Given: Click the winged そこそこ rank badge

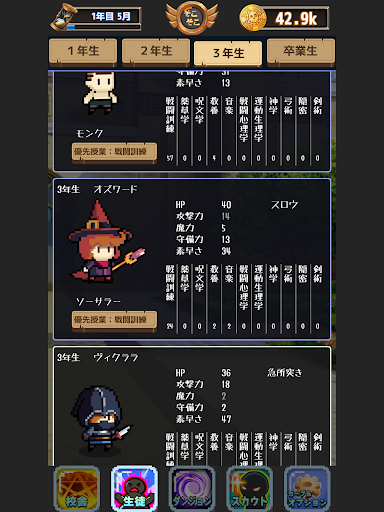Looking at the screenshot, I should tap(192, 18).
